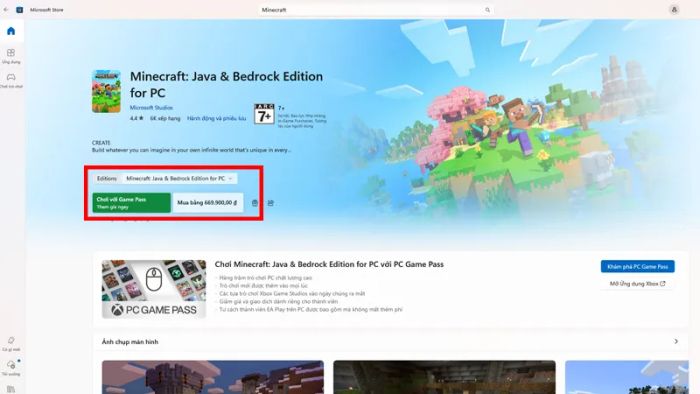Click the Microsoft Store logo icon
Screen dimensions: 700x394
pos(20,9)
